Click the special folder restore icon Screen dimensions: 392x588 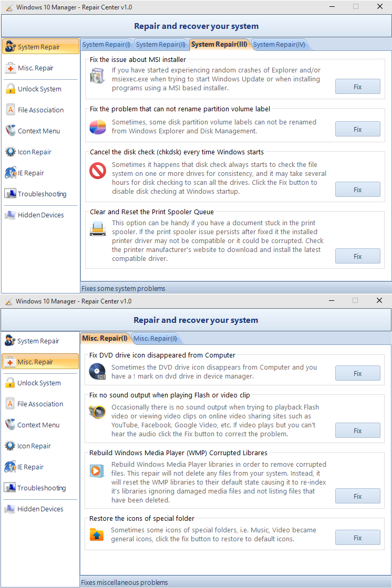[97, 534]
